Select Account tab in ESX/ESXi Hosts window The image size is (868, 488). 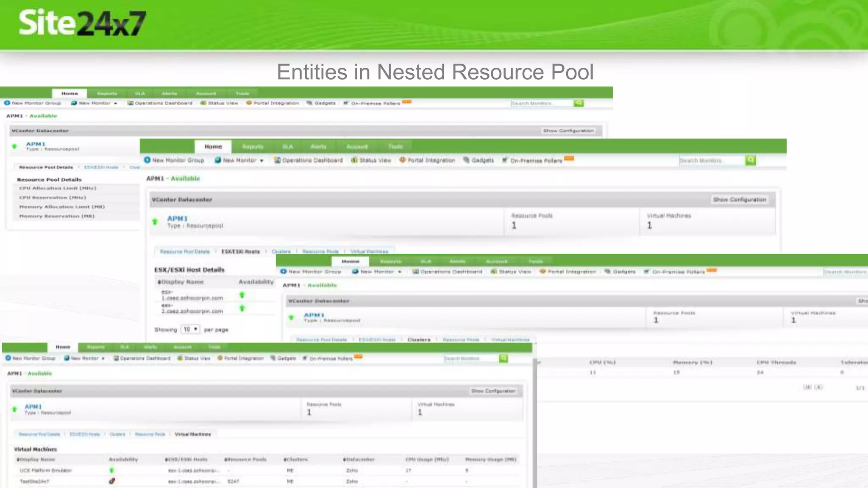point(357,147)
